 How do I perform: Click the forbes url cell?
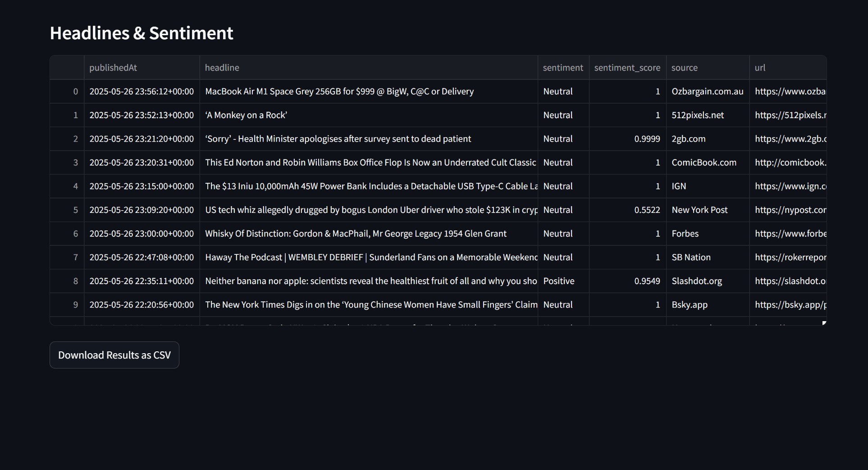pyautogui.click(x=788, y=234)
